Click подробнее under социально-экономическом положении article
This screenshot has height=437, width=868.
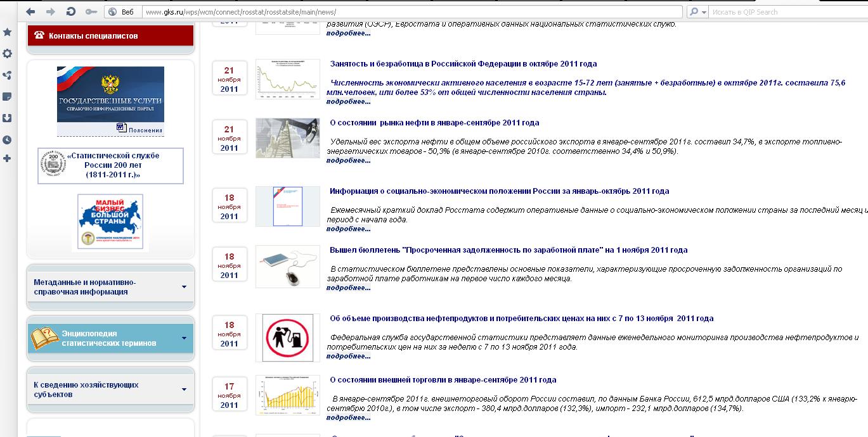click(x=349, y=229)
